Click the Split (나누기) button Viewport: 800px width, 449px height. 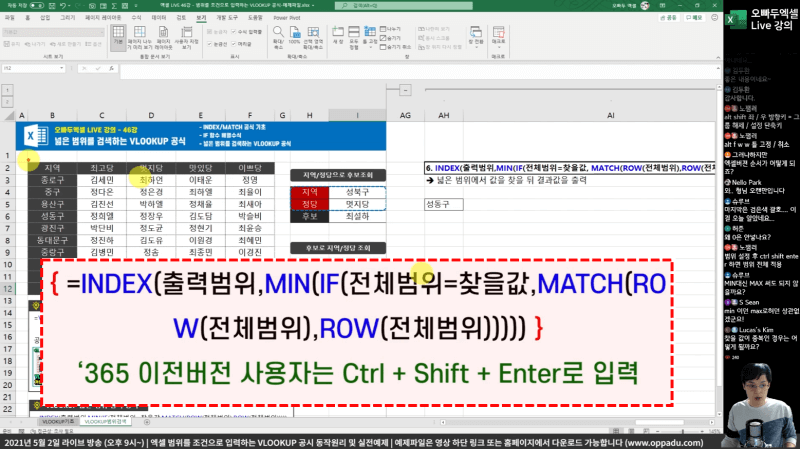390,29
